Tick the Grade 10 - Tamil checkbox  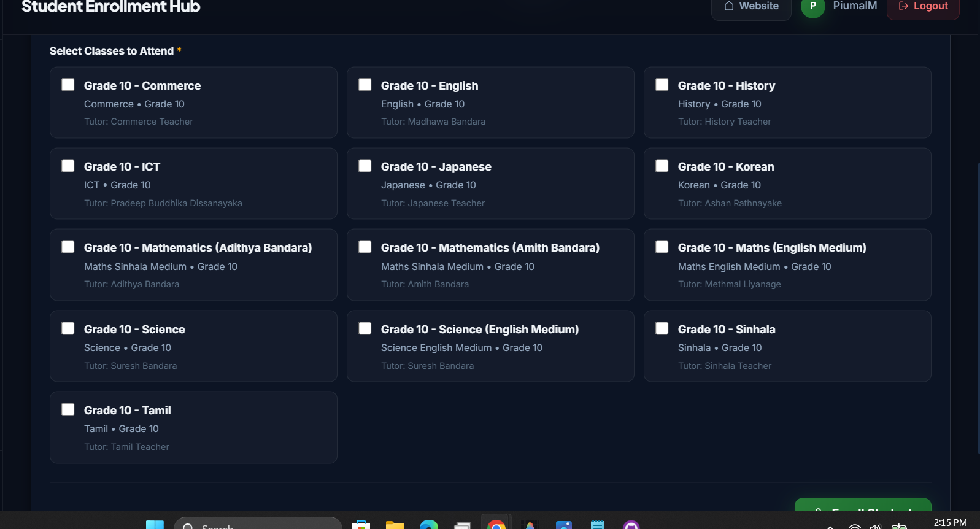tap(68, 409)
